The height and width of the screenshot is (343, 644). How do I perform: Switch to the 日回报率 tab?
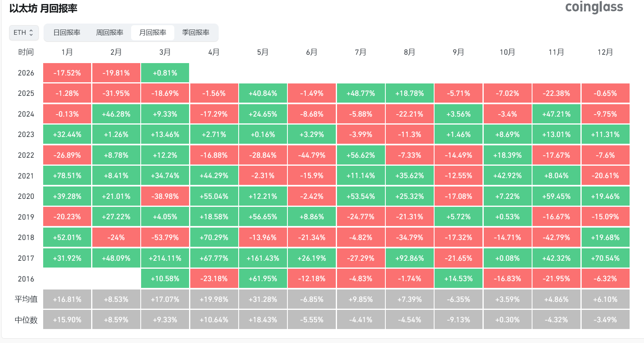click(x=67, y=33)
